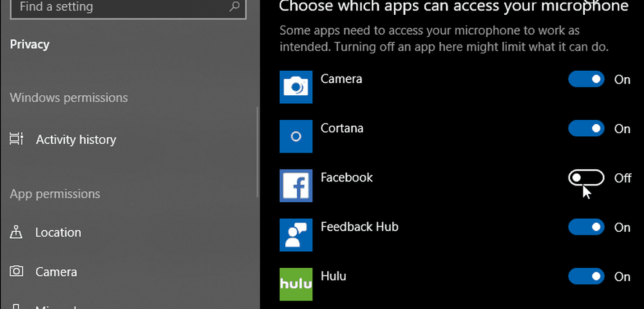Click the Camera sidebar icon

[x=17, y=272]
